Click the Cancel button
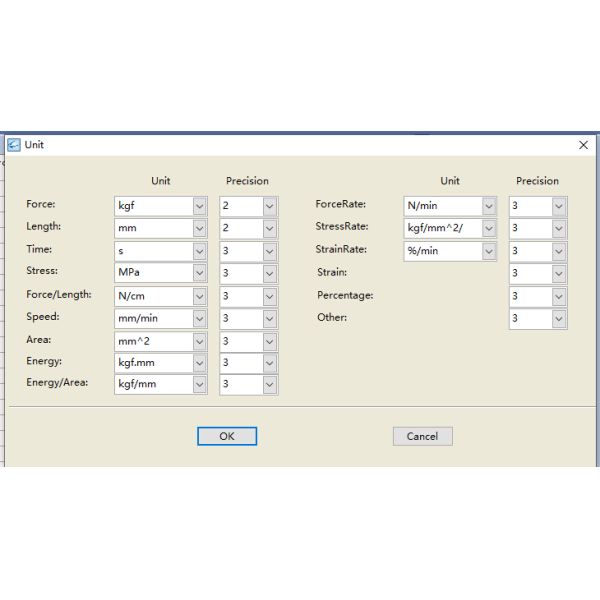This screenshot has height=600, width=600. [422, 436]
